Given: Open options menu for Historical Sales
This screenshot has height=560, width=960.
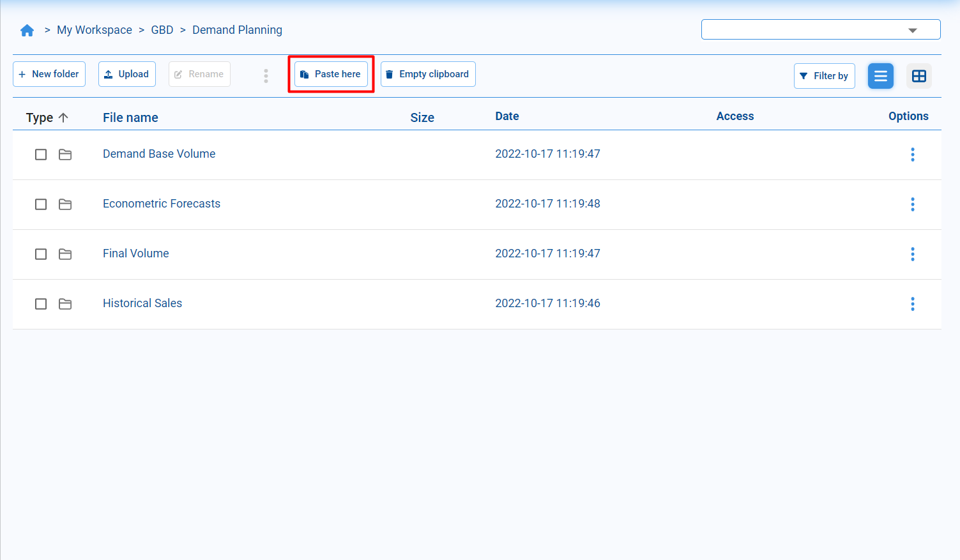Looking at the screenshot, I should [x=912, y=304].
